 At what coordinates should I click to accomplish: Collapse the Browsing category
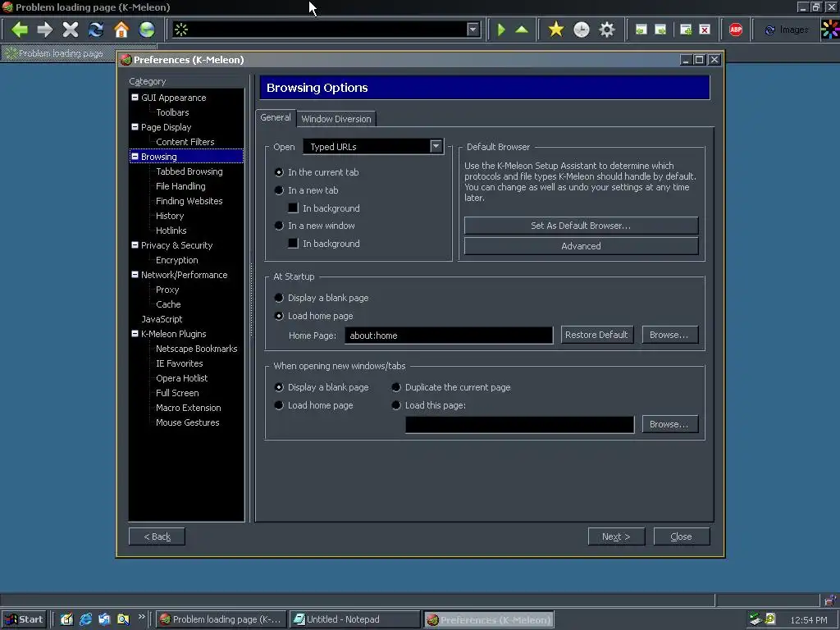click(135, 157)
